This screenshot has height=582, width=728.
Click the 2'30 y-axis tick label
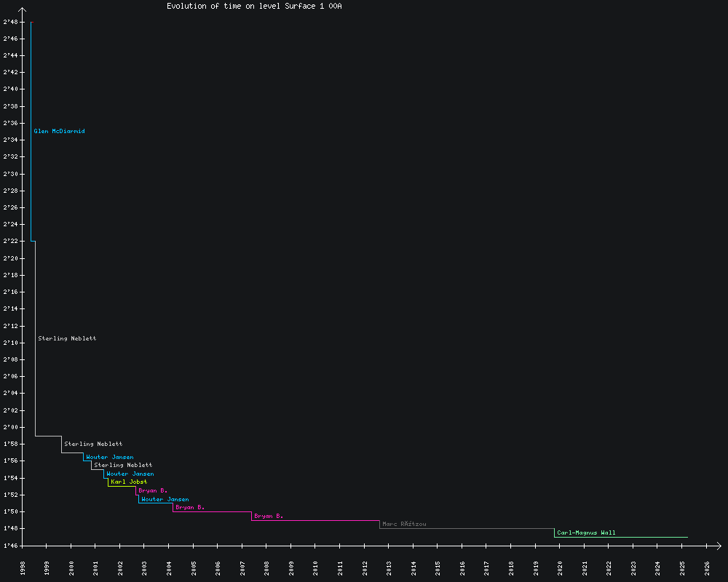(x=10, y=174)
